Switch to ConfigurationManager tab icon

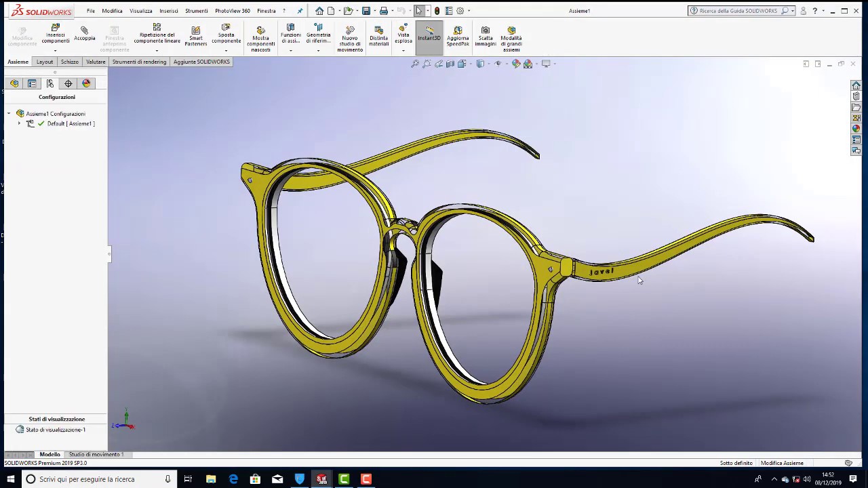coord(50,83)
